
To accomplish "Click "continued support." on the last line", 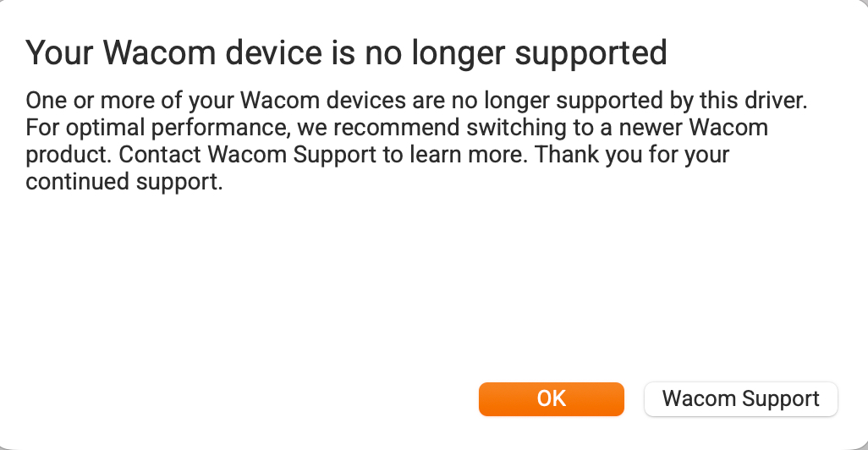I will point(124,183).
